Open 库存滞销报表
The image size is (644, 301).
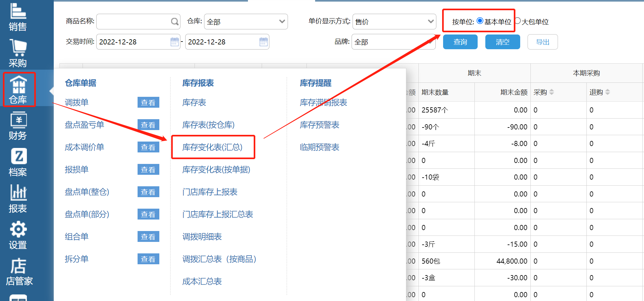click(x=323, y=103)
